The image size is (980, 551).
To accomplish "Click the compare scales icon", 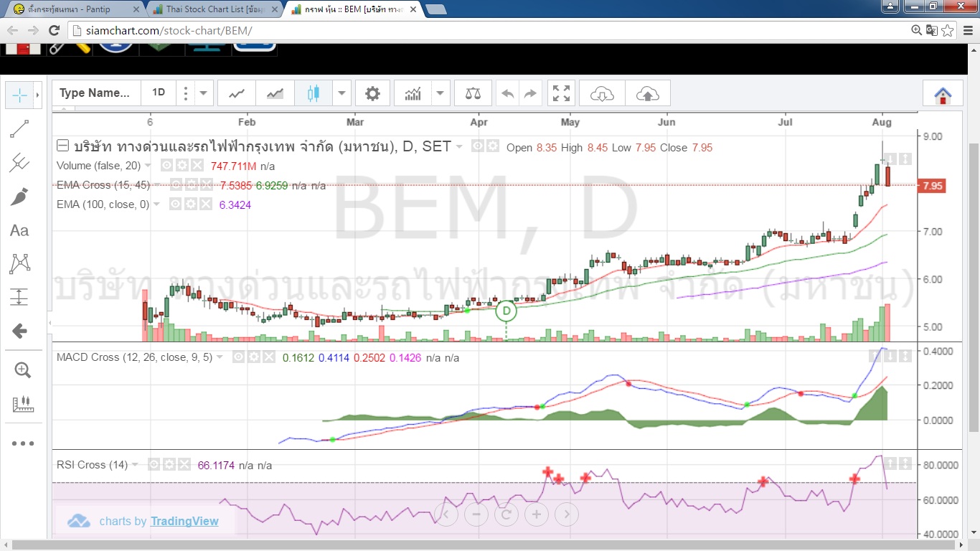I will click(x=473, y=93).
